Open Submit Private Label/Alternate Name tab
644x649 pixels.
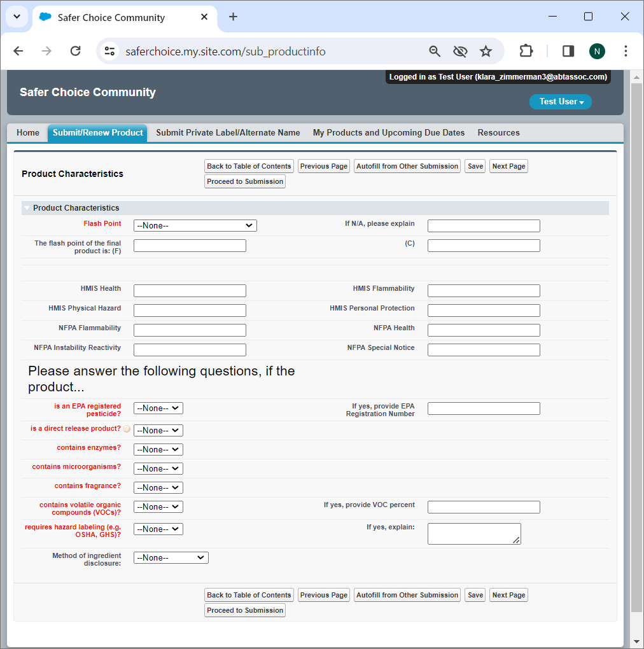click(x=228, y=132)
